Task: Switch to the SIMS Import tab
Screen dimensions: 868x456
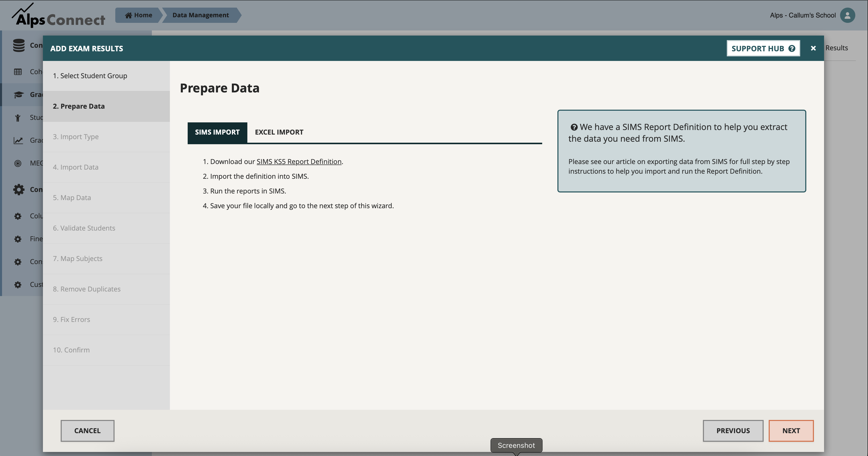Action: pos(217,132)
